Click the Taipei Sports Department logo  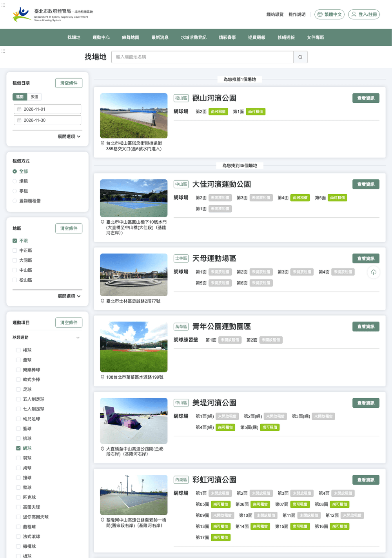coord(53,15)
